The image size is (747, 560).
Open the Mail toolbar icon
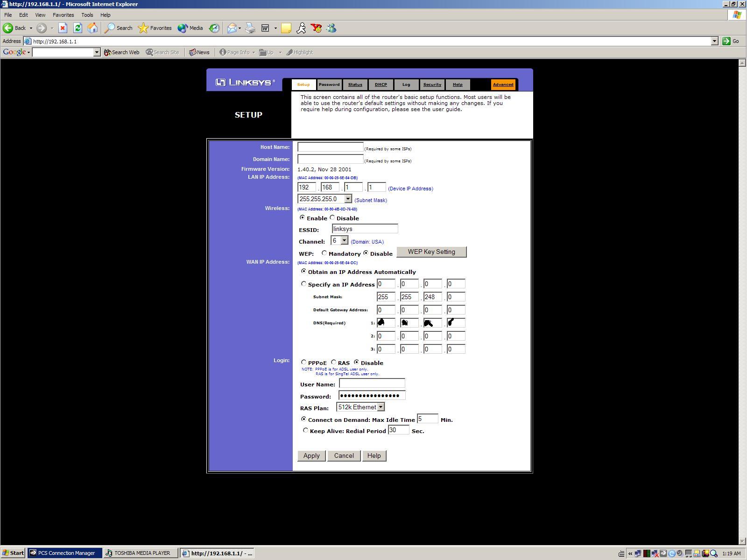[x=232, y=28]
